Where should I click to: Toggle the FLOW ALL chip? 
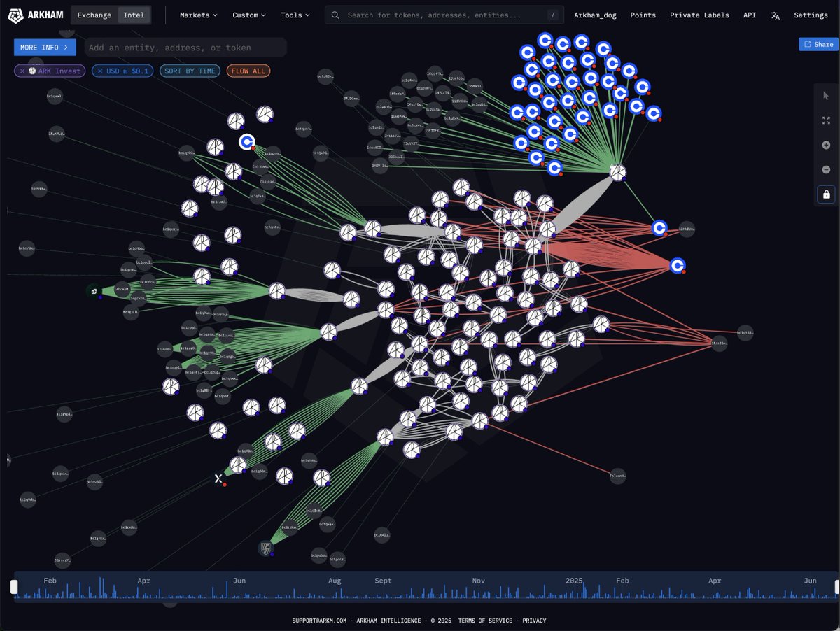pos(248,71)
